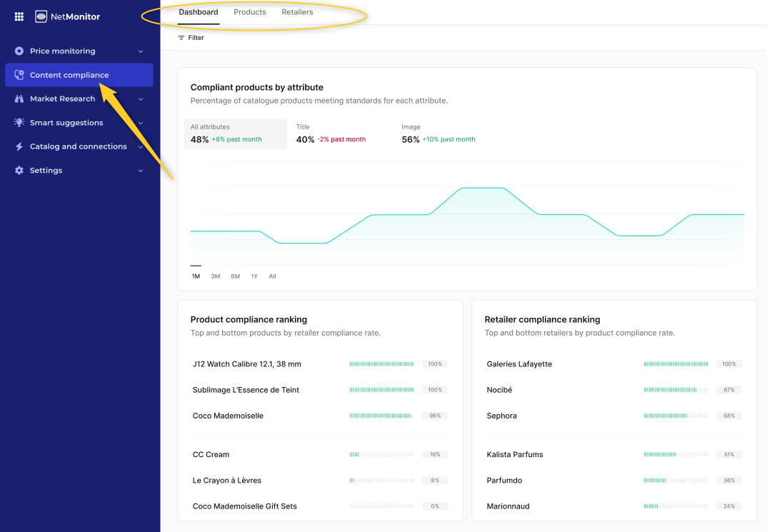Click the NetMonitor eye logo
Viewport: 767px width, 532px height.
(x=41, y=16)
